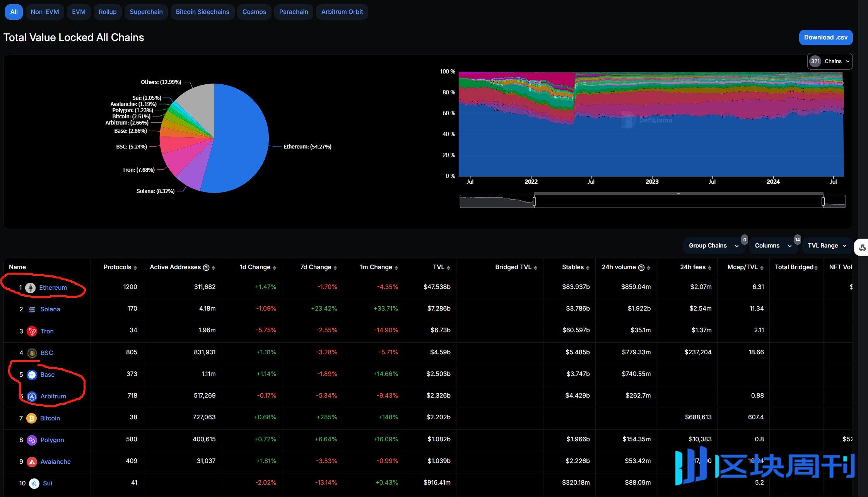Open the Avalanche chain link
The width and height of the screenshot is (868, 497).
(56, 462)
